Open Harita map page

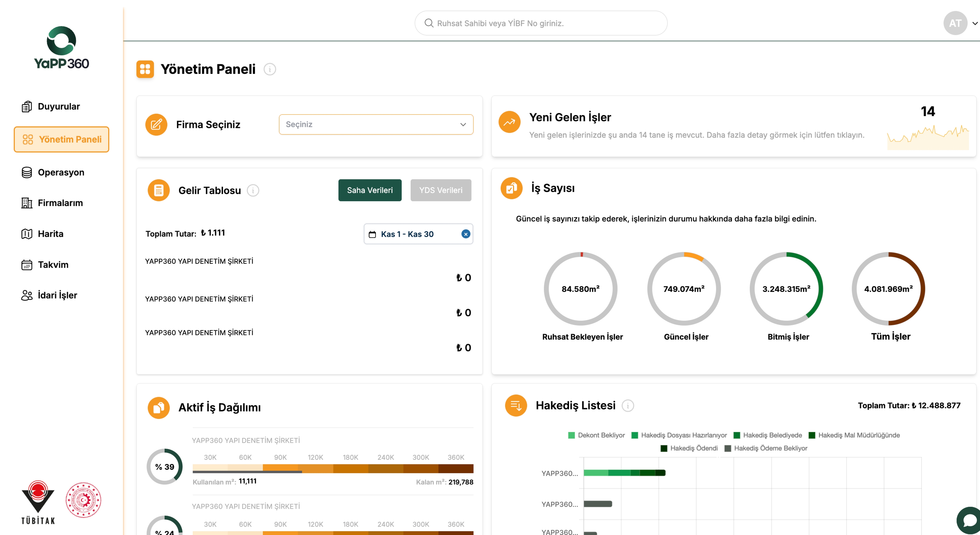[42, 234]
